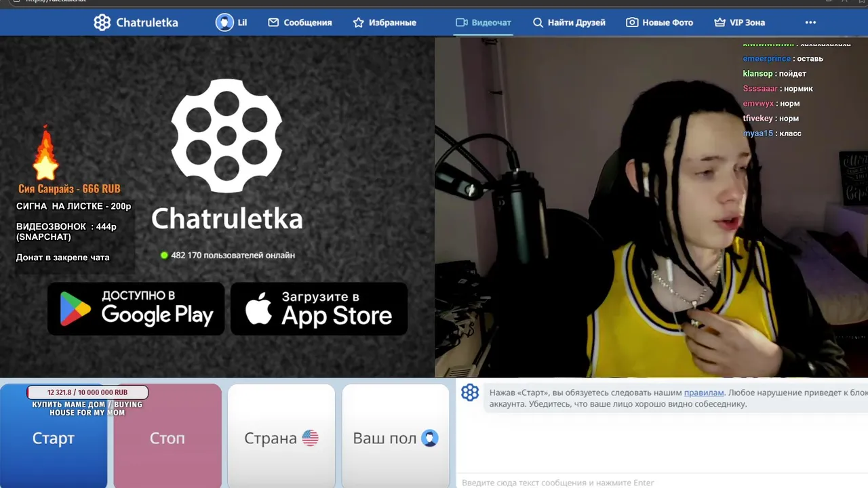Viewport: 868px width, 488px height.
Task: Open the Страна country selector
Action: pyautogui.click(x=281, y=437)
